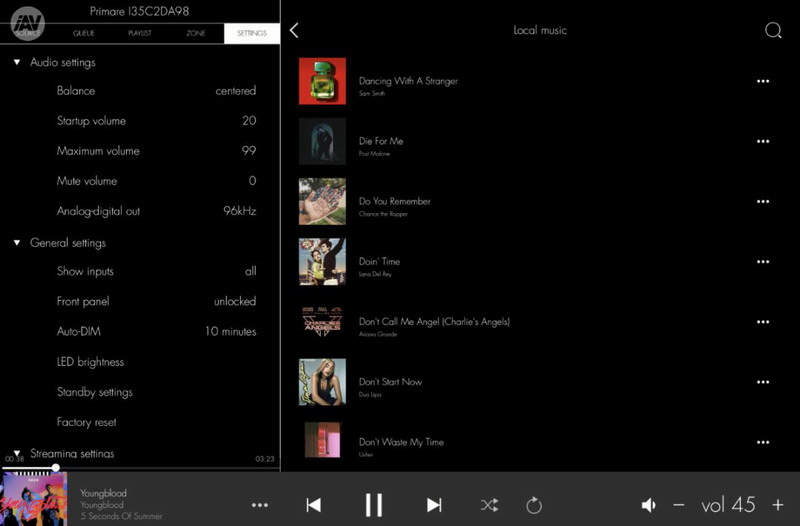The image size is (800, 526).
Task: Click the vol 45 volume readout
Action: (x=728, y=505)
